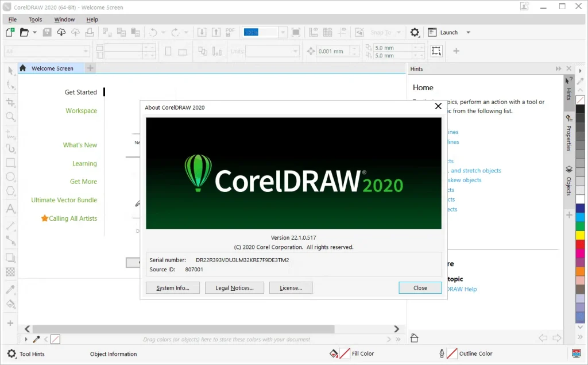
Task: Click the System Info button
Action: pos(172,287)
